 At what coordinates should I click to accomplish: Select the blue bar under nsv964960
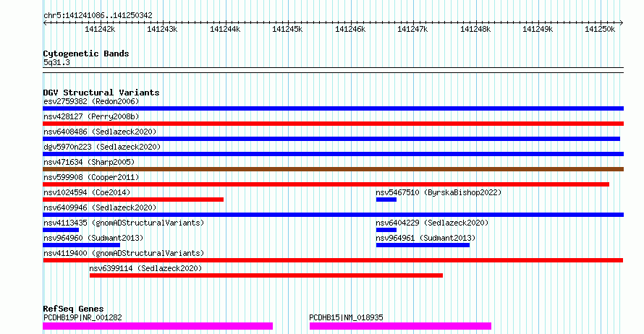81,245
